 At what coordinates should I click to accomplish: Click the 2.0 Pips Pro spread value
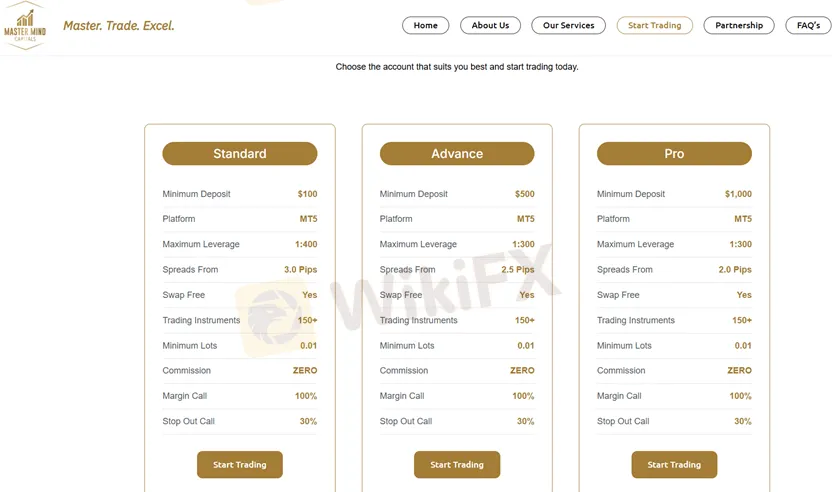[x=735, y=270]
